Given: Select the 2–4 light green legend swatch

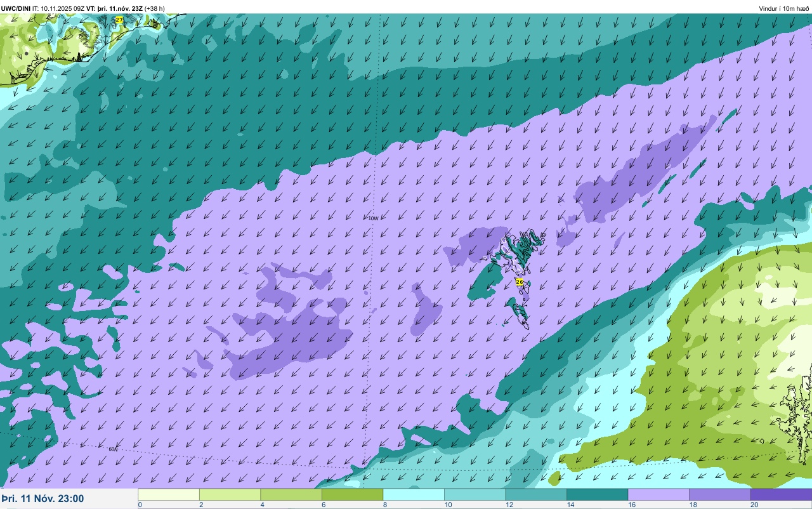Looking at the screenshot, I should (230, 494).
